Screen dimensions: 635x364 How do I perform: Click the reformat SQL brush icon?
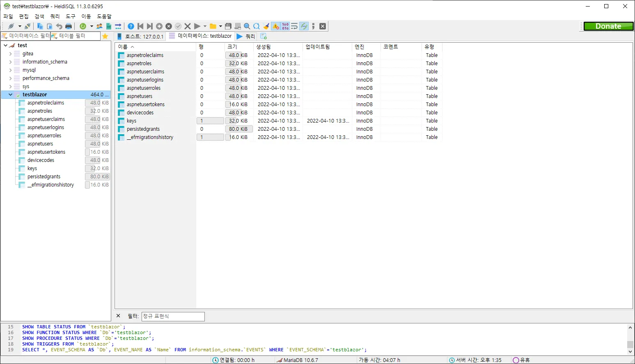(266, 26)
